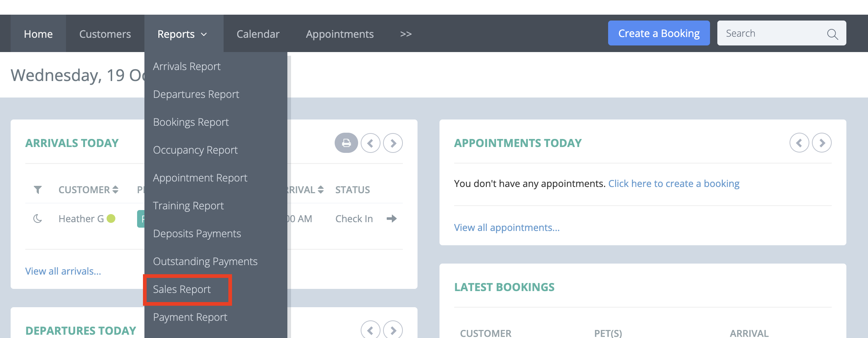868x338 pixels.
Task: Sort arrivals by Arrival column
Action: tap(305, 190)
